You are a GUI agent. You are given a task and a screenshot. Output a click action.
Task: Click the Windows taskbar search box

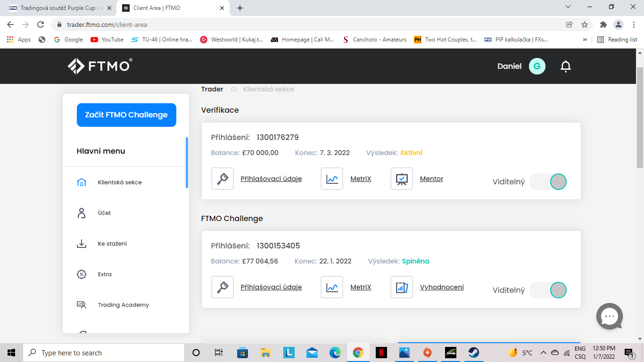[x=103, y=353]
